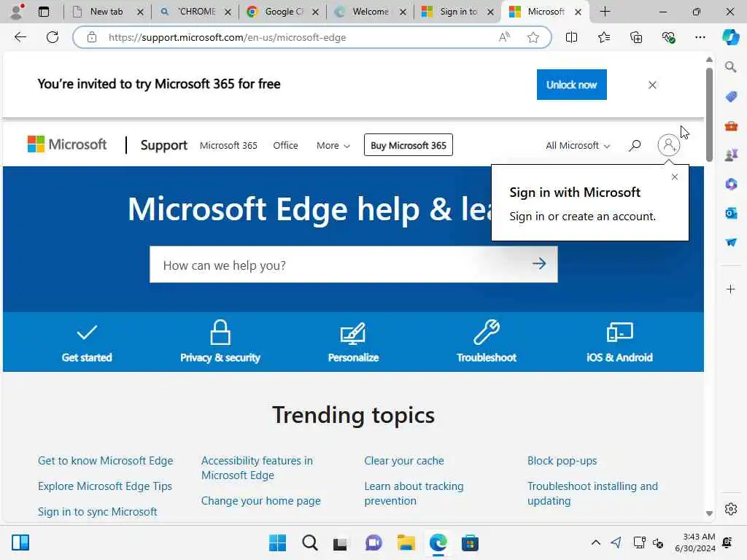
Task: Open Accessibility features in Microsoft Edge link
Action: [257, 467]
